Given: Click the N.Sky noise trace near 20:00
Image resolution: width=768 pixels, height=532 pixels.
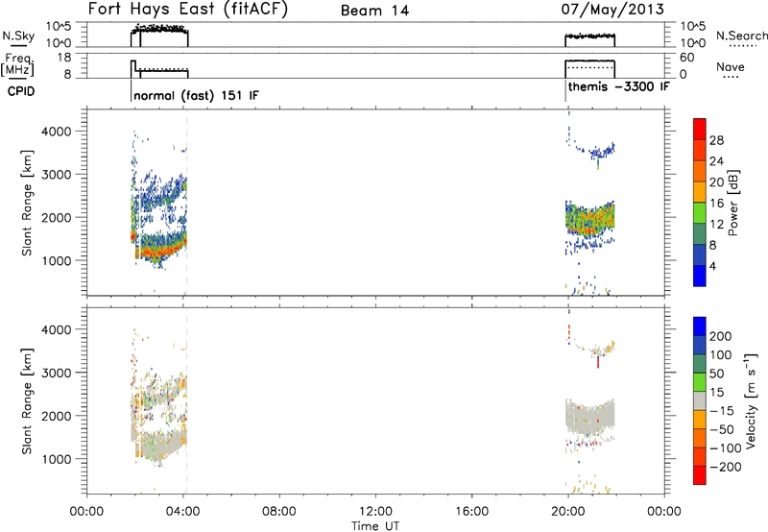Looking at the screenshot, I should pos(589,36).
